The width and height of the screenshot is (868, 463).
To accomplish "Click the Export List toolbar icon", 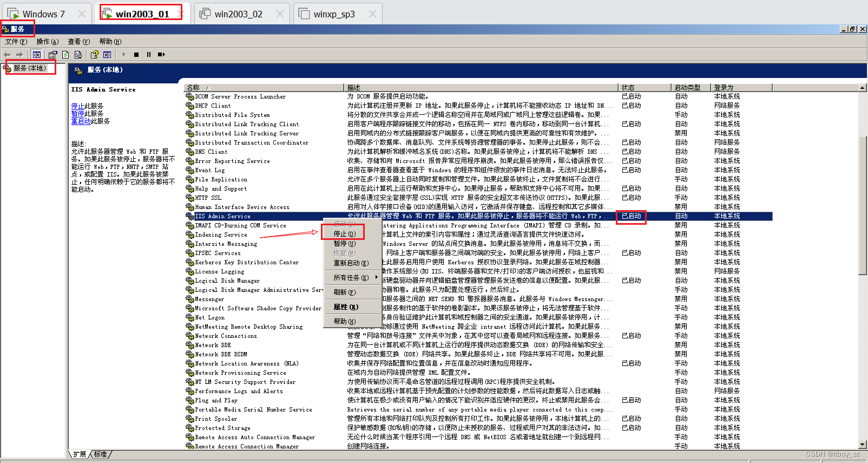I will tap(78, 55).
